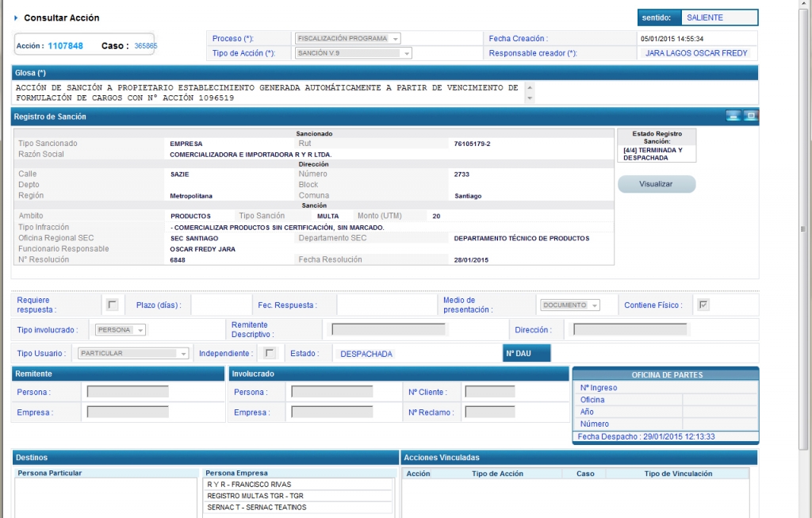Select the SERNAC T - SERNAC TEATINOS row
The height and width of the screenshot is (518, 812).
[x=297, y=508]
